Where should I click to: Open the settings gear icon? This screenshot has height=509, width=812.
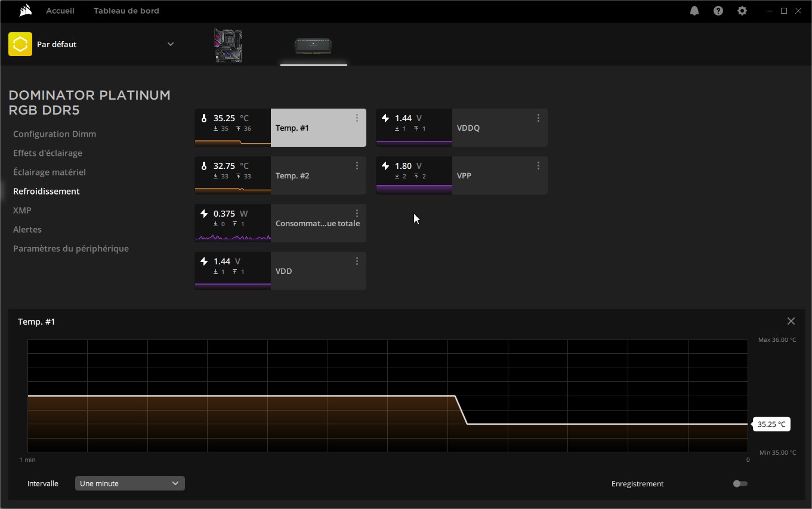[x=742, y=11]
